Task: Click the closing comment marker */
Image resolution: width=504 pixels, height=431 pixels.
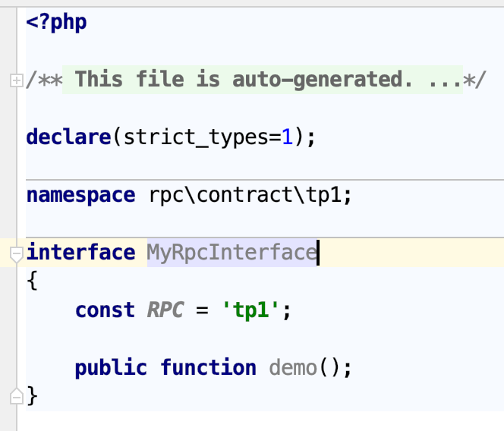Action: [474, 80]
